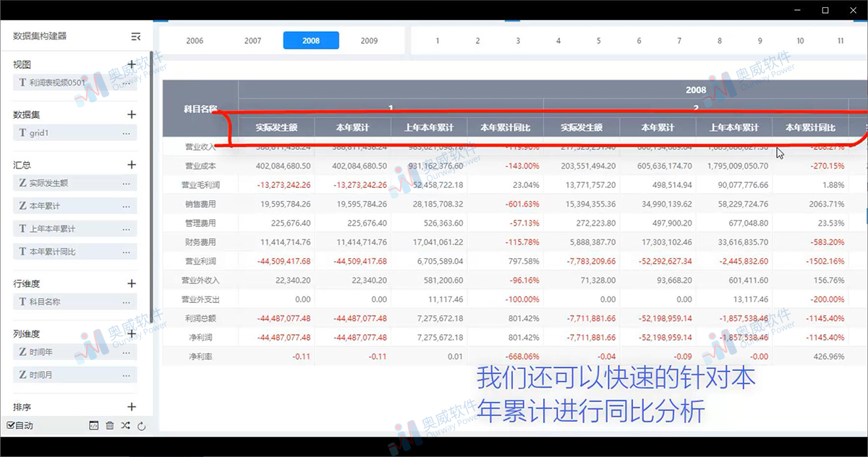Open more options for 上年本年累计 field

(x=127, y=228)
